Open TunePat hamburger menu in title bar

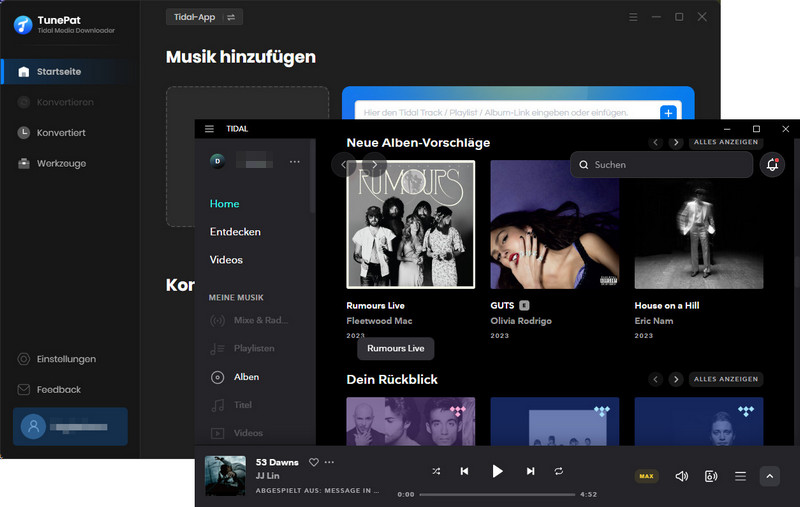pyautogui.click(x=633, y=17)
